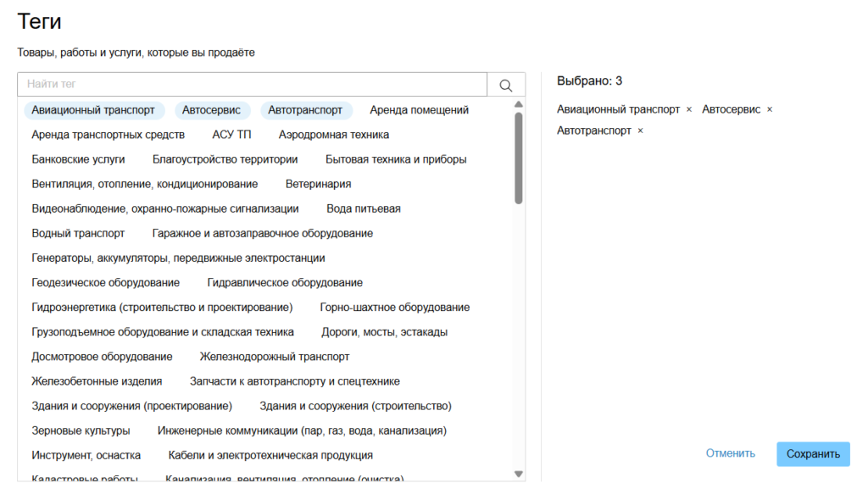Choose the Дороги, мосты, эстакады tag

pos(384,332)
